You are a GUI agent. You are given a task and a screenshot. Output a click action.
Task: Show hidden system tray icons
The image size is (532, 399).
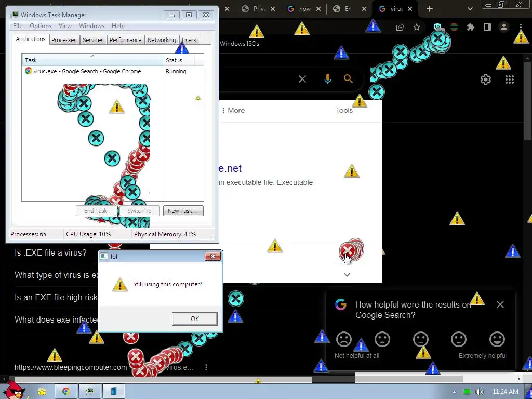(454, 392)
